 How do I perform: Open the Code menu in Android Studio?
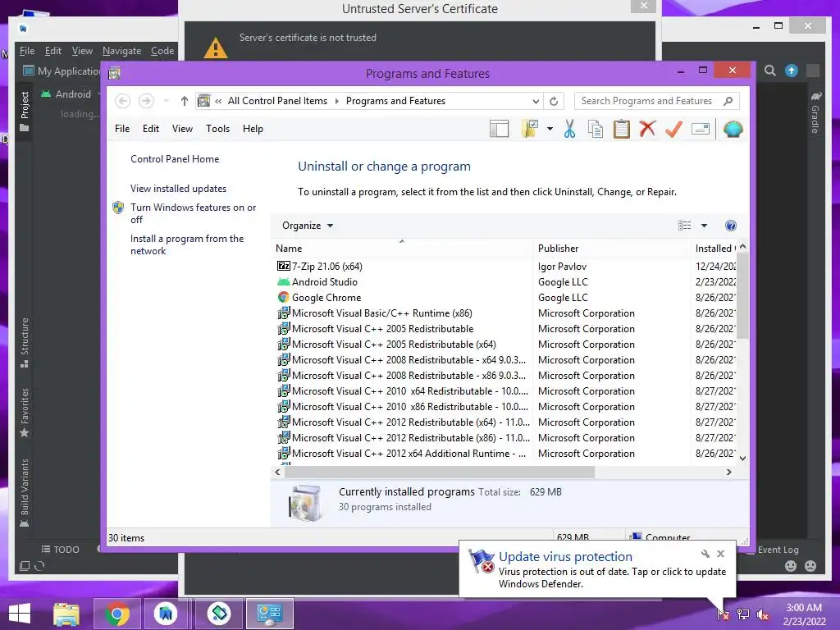coord(162,51)
